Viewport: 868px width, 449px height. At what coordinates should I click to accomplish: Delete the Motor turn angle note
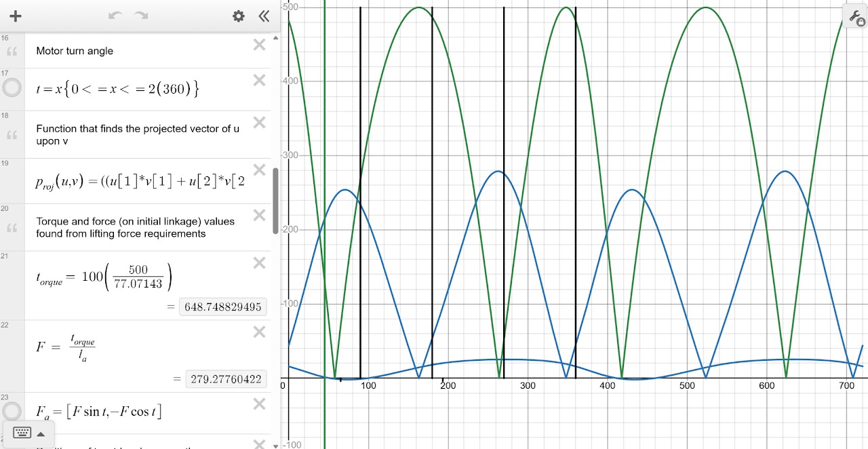tap(259, 45)
